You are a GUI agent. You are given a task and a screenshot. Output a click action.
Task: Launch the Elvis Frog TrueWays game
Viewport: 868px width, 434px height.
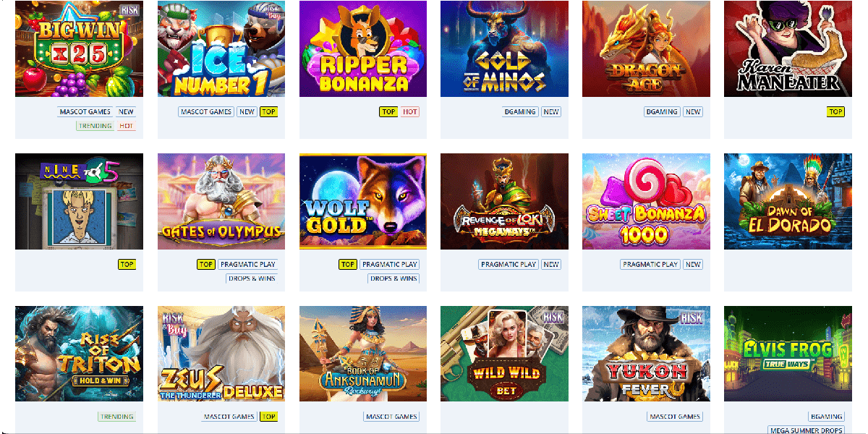pos(788,354)
